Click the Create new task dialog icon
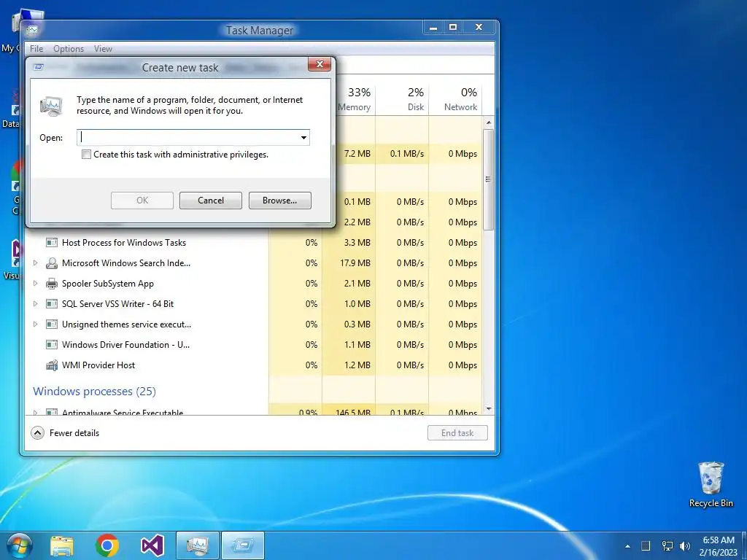The width and height of the screenshot is (747, 560). (x=39, y=67)
